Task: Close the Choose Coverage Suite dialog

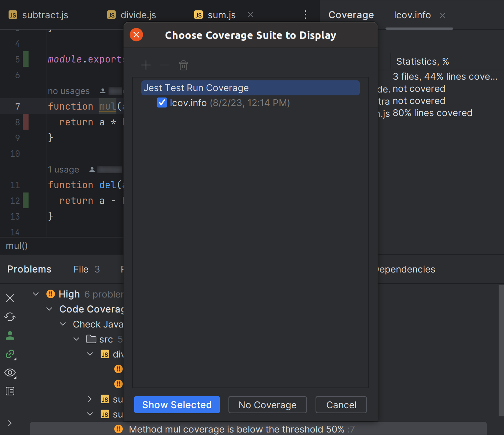Action: point(136,35)
